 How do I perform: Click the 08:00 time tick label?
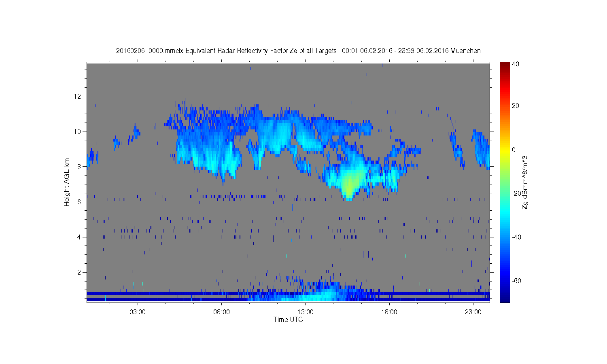tap(222, 312)
